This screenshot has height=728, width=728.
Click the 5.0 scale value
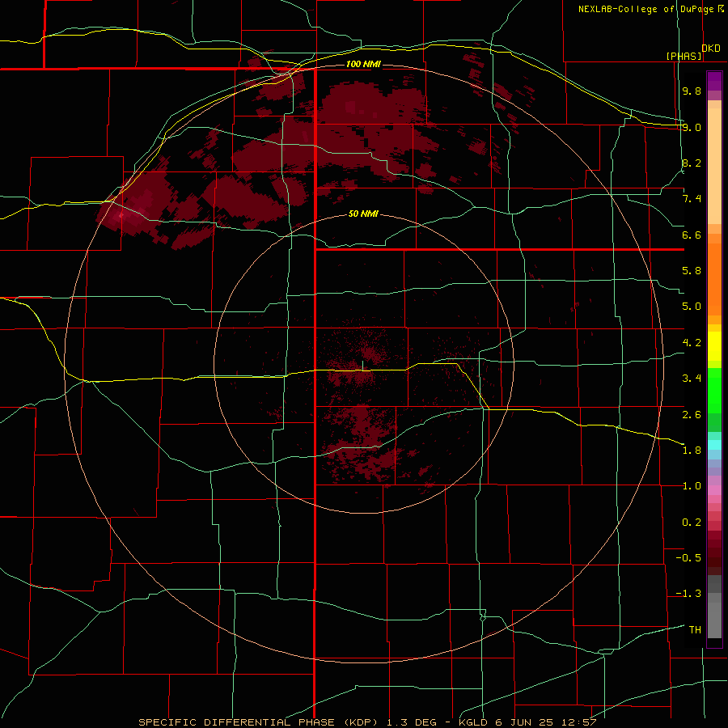point(692,307)
